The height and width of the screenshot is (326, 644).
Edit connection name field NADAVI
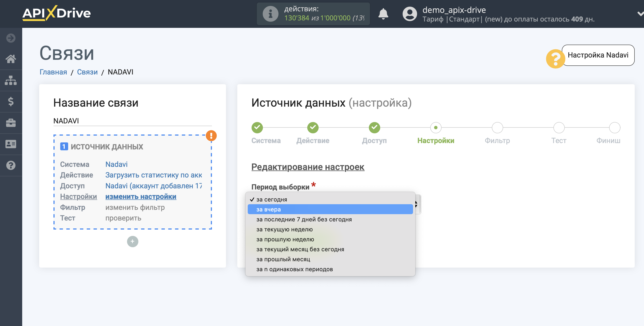tap(132, 121)
